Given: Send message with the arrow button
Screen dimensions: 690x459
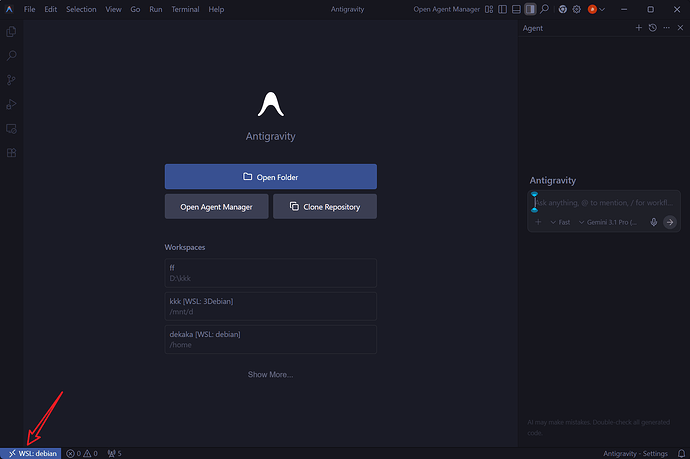Looking at the screenshot, I should [670, 222].
